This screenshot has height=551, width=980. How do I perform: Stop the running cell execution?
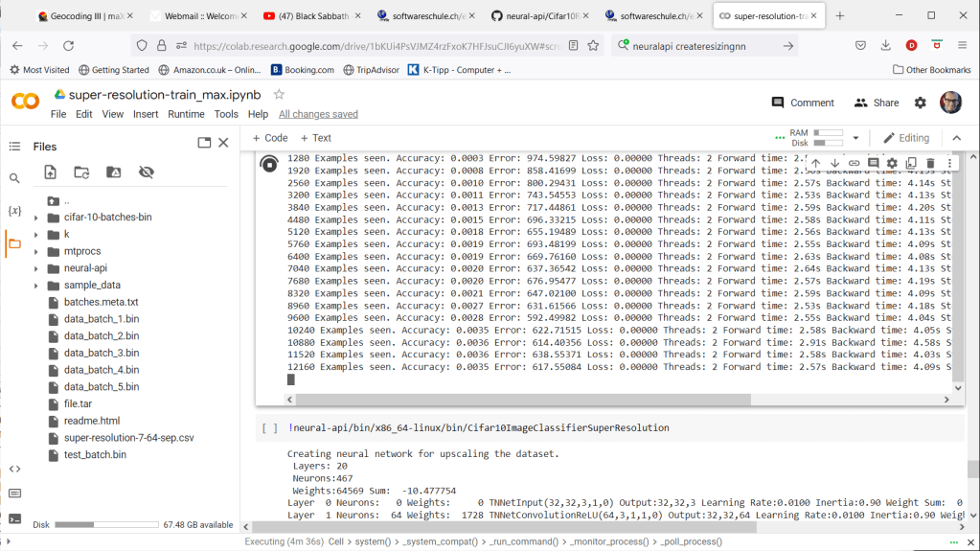pos(270,164)
